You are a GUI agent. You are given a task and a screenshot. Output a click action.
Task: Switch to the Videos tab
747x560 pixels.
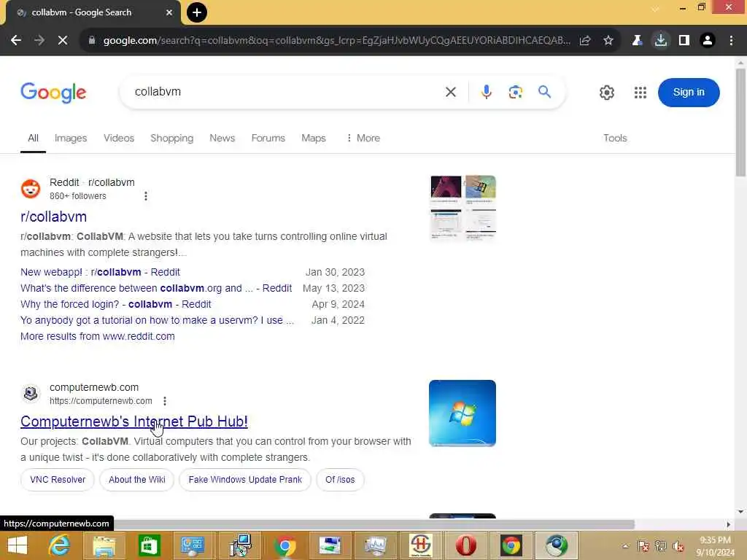coord(119,138)
